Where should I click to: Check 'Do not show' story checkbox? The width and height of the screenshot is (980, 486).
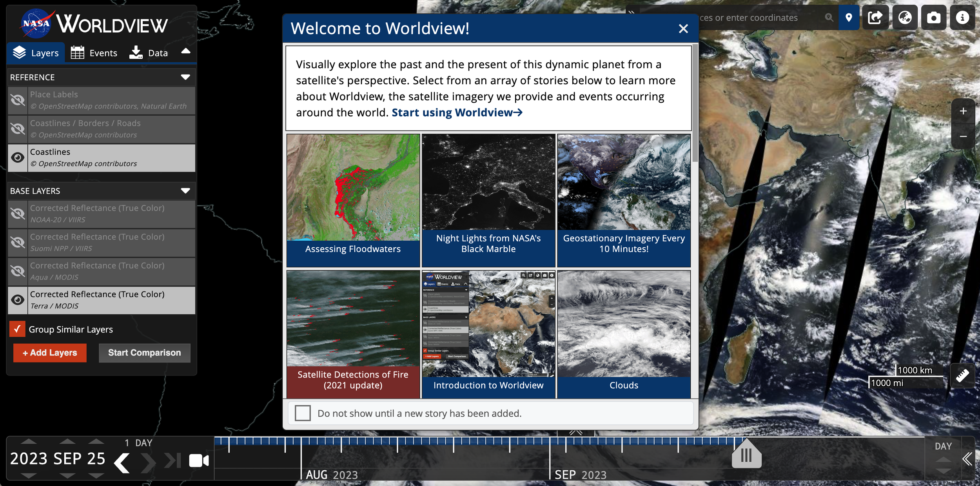(x=303, y=413)
